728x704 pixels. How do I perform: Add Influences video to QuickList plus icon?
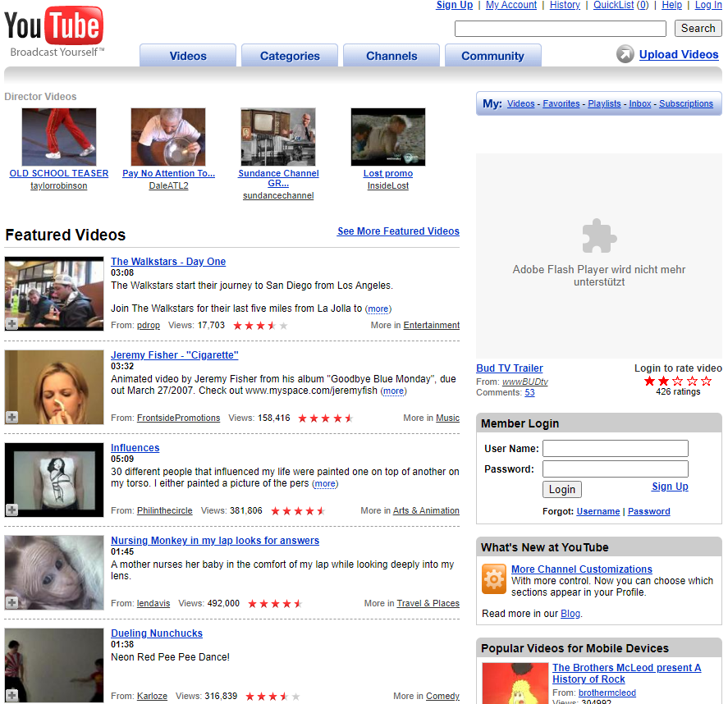[x=11, y=510]
